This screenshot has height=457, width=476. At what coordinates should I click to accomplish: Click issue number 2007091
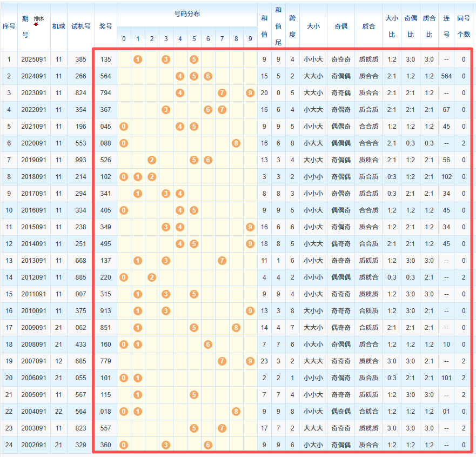click(34, 361)
